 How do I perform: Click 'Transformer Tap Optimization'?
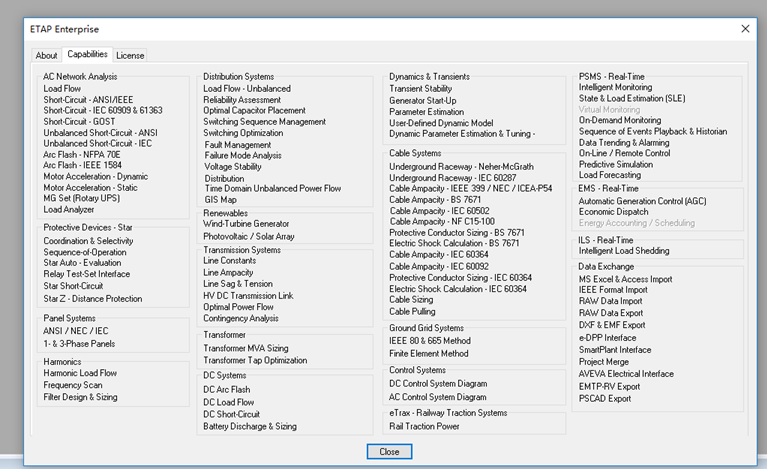[255, 360]
